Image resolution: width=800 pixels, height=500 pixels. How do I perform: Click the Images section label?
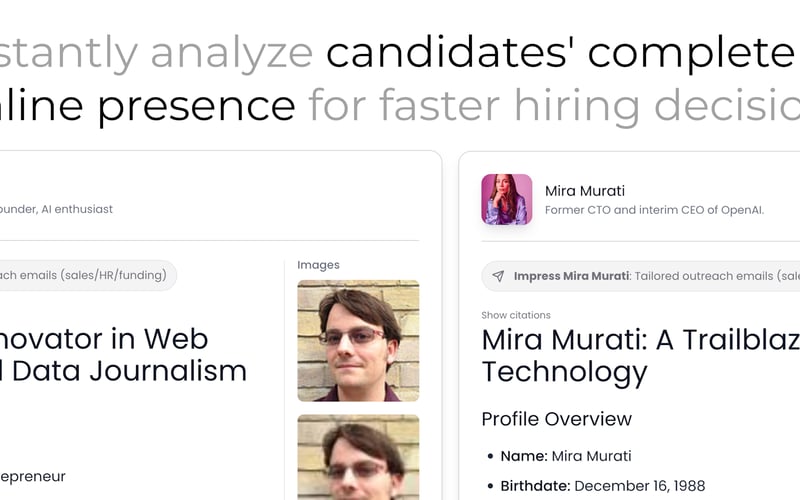318,265
